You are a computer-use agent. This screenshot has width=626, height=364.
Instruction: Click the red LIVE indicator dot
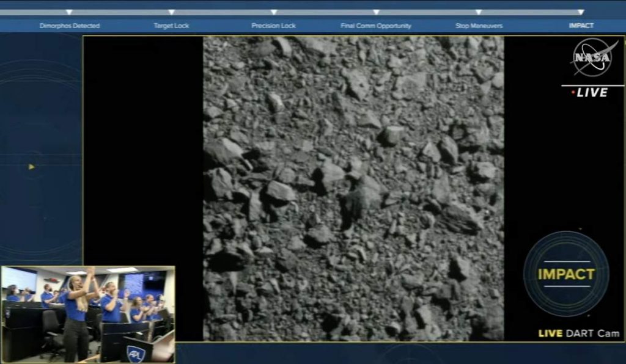[x=573, y=93]
